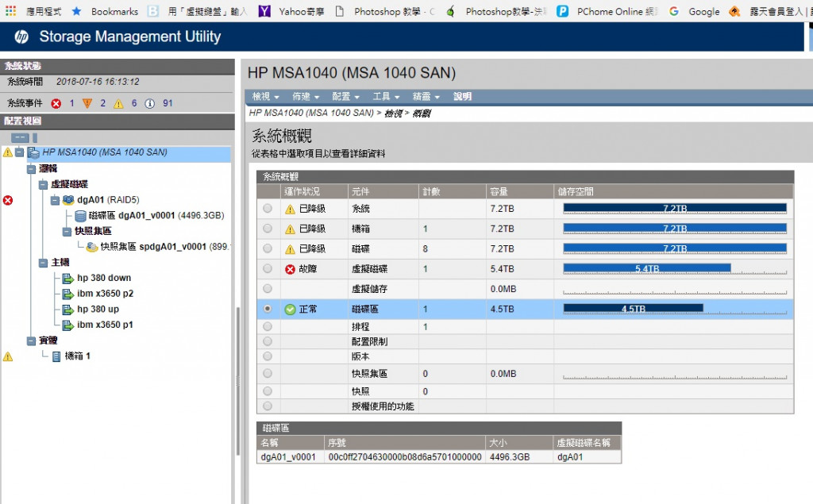Open the Chrome apps grid icon
Image resolution: width=813 pixels, height=504 pixels.
(x=10, y=11)
